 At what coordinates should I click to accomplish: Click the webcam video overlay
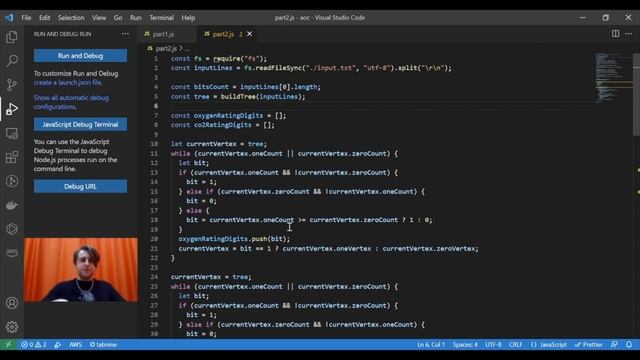click(81, 270)
